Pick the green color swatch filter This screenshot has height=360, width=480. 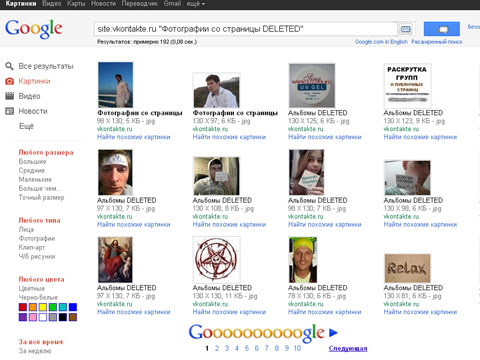pyautogui.click(x=53, y=307)
